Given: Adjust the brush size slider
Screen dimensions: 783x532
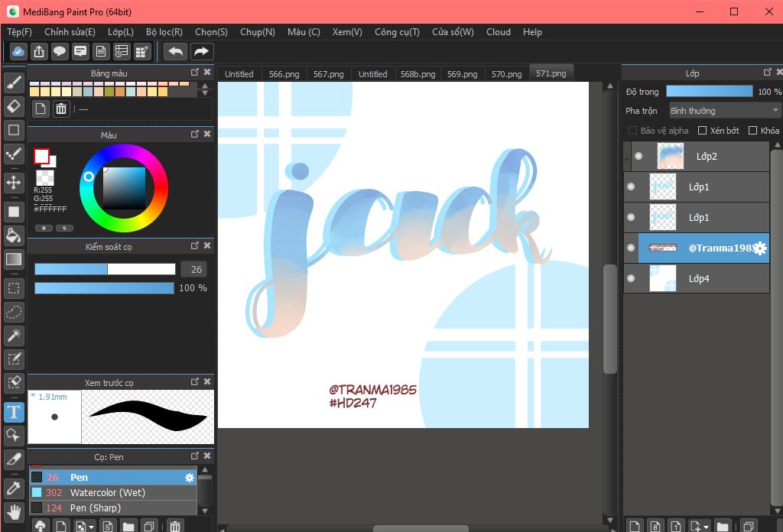Looking at the screenshot, I should click(105, 269).
